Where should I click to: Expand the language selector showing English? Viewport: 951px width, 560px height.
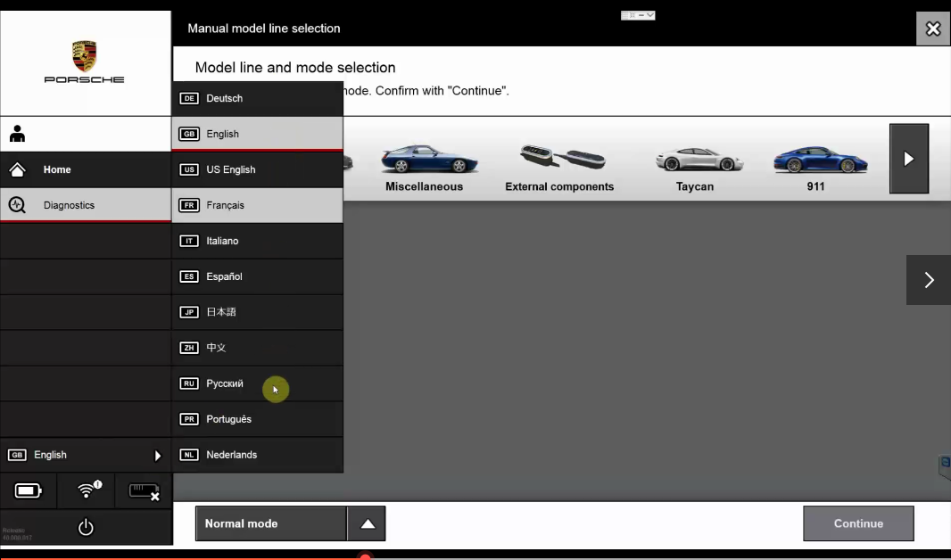click(x=86, y=455)
